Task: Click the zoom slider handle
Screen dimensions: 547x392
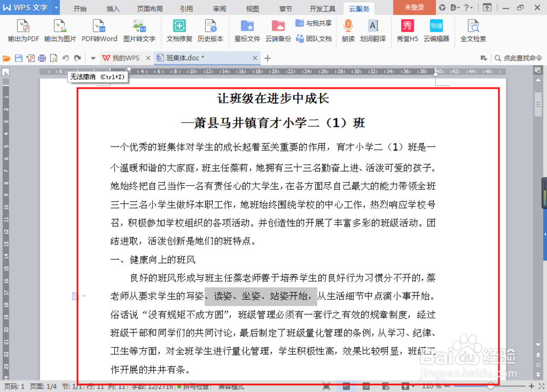Action: click(491, 386)
